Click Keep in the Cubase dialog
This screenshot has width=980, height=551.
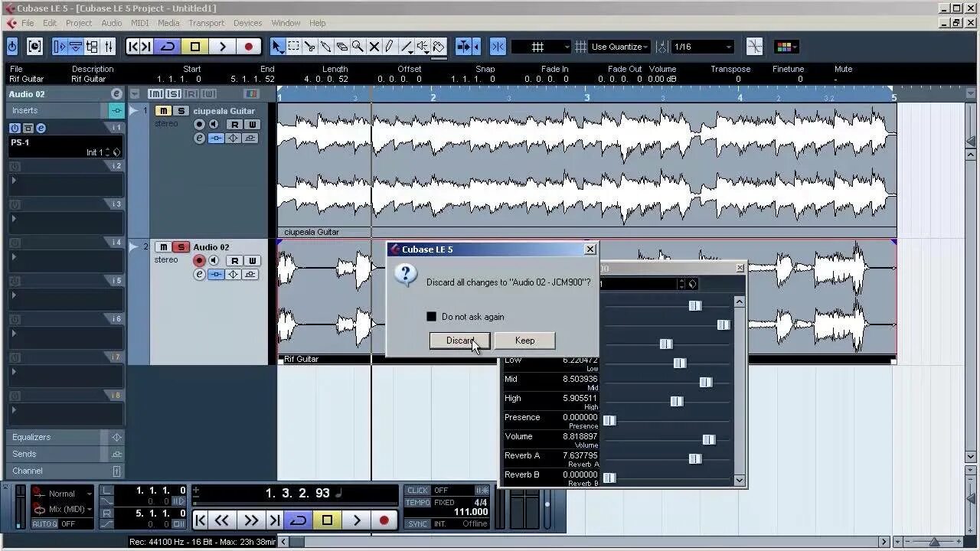pyautogui.click(x=524, y=341)
